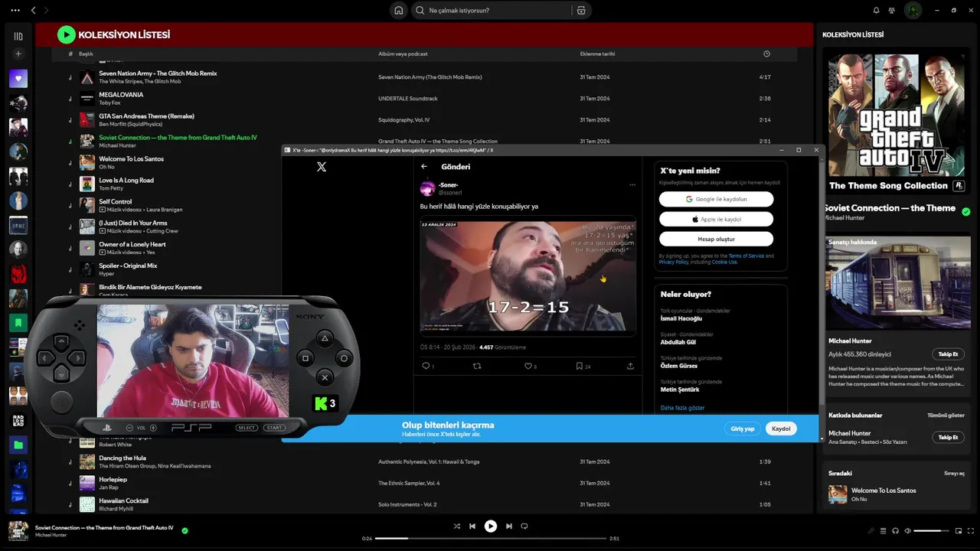The image size is (980, 551).
Task: Show more trends with Daha fazla göster
Action: click(x=682, y=408)
